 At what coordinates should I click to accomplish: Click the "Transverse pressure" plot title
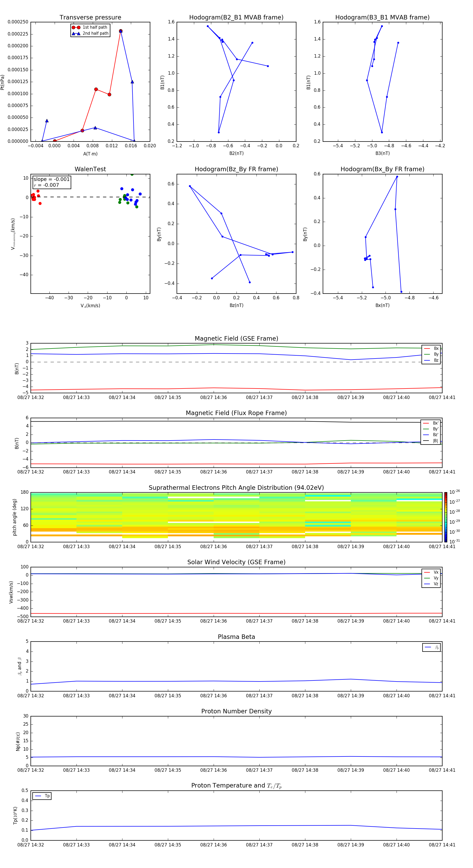tap(90, 18)
